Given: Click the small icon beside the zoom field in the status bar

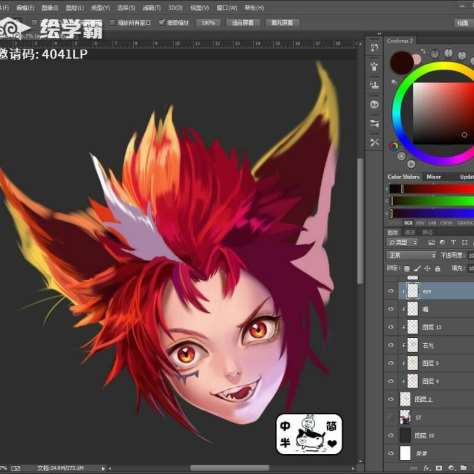Looking at the screenshot, I should [x=16, y=468].
